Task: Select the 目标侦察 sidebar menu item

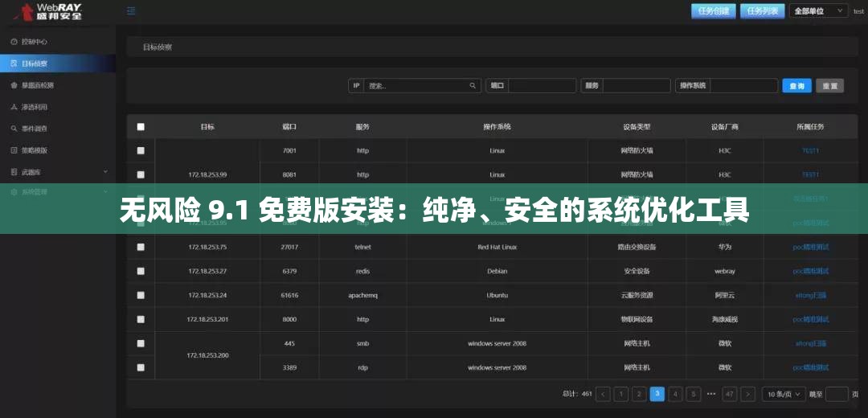Action: coord(58,64)
